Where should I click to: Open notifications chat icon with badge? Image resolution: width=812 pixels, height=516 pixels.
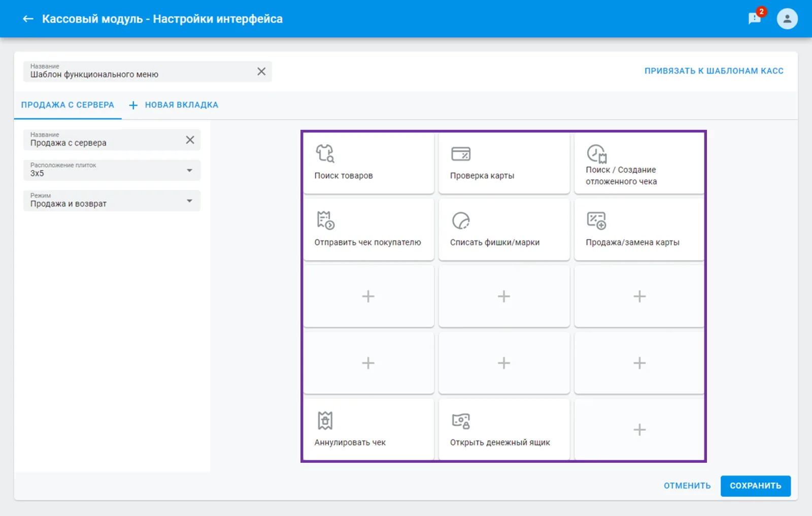point(755,18)
